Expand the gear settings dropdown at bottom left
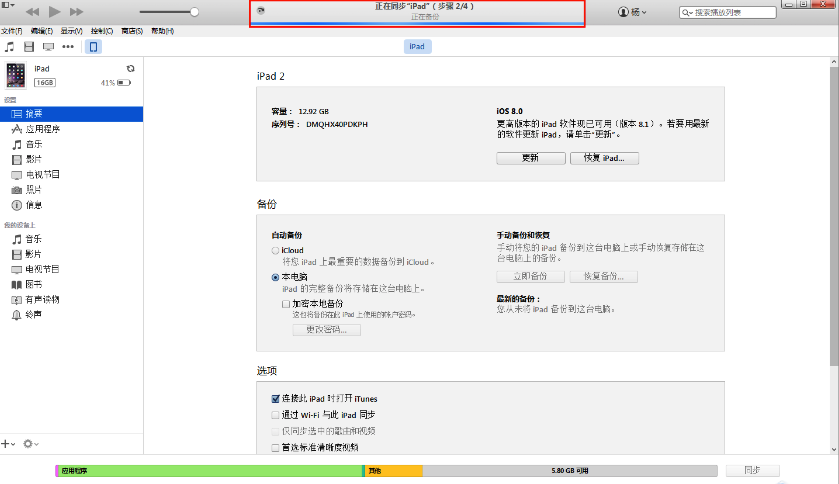Image resolution: width=839 pixels, height=484 pixels. (x=31, y=443)
